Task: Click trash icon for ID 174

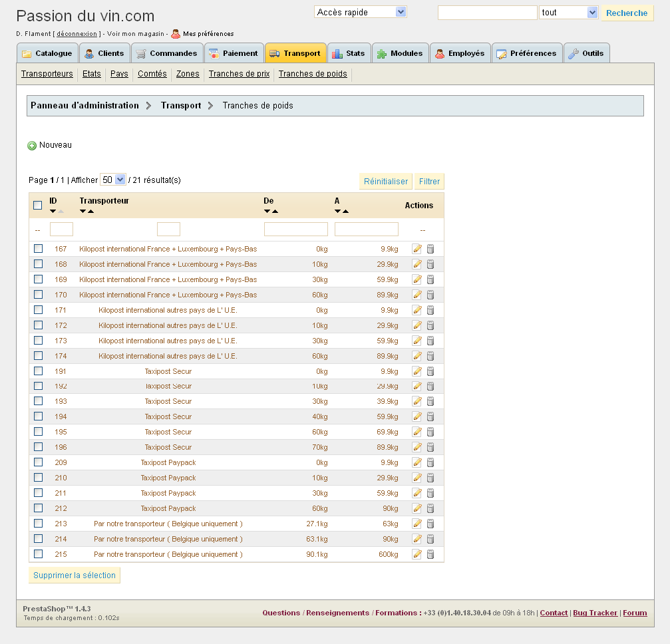Action: tap(430, 356)
